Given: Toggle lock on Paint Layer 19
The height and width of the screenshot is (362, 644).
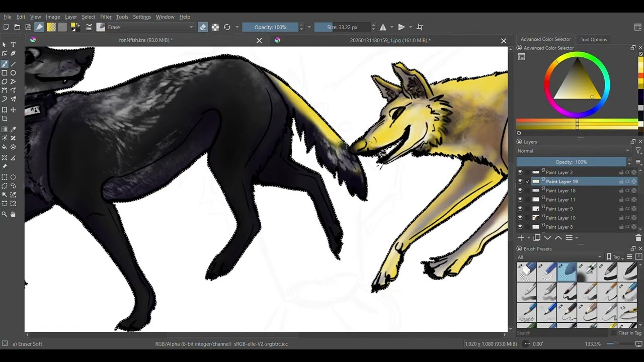Looking at the screenshot, I should pos(621,182).
